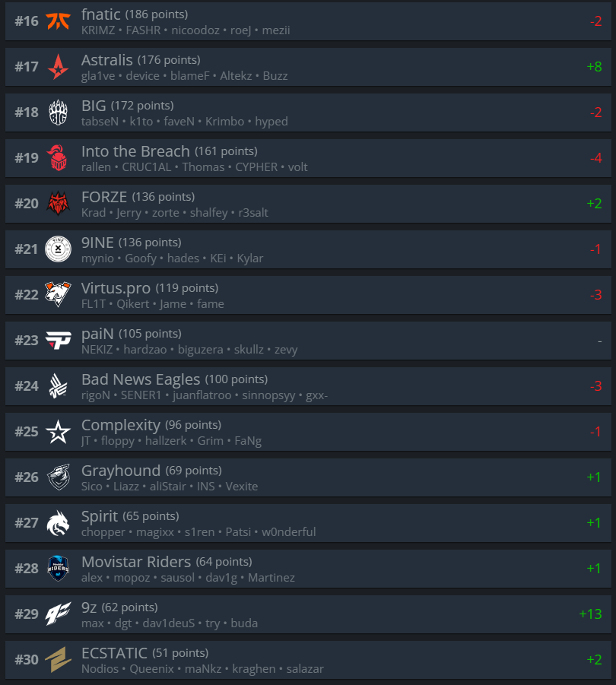
Task: Expand Complexity row at rank #25
Action: coord(308,432)
